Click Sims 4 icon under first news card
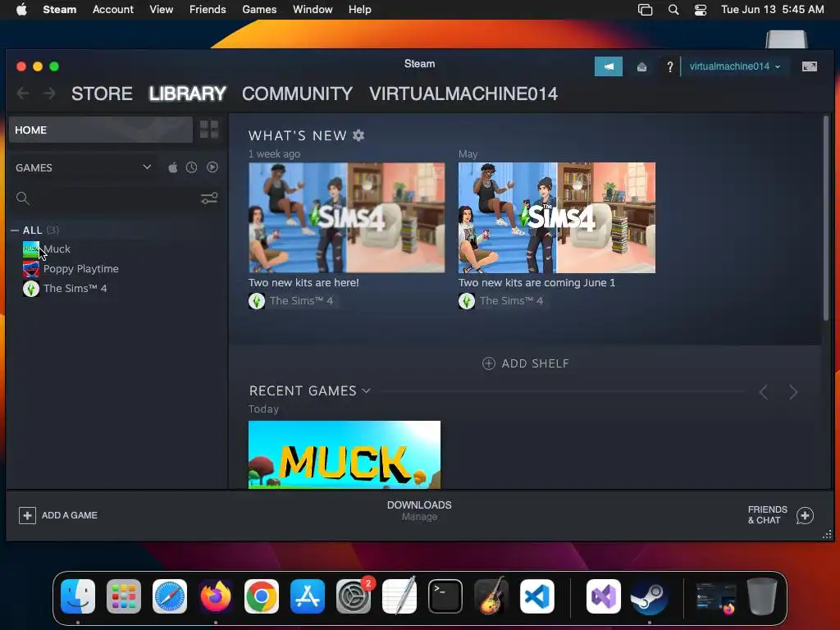 (257, 301)
